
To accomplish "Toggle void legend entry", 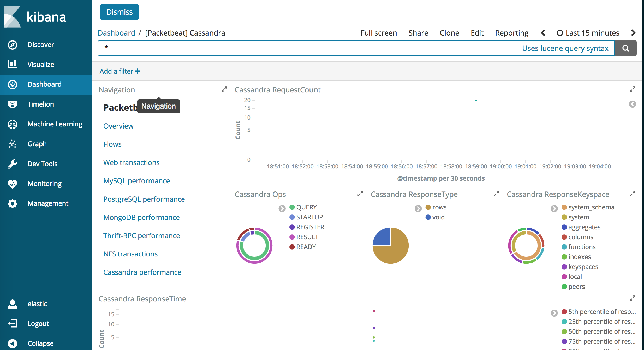I will [435, 217].
